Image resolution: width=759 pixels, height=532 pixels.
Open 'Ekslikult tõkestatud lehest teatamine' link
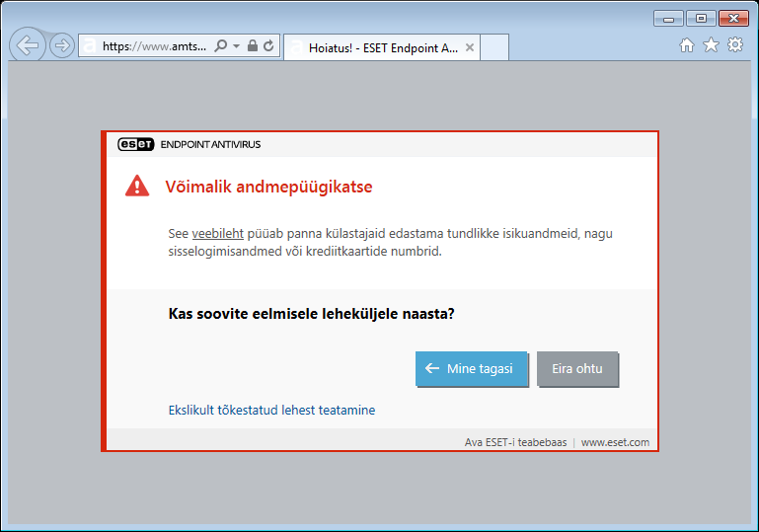click(x=271, y=410)
